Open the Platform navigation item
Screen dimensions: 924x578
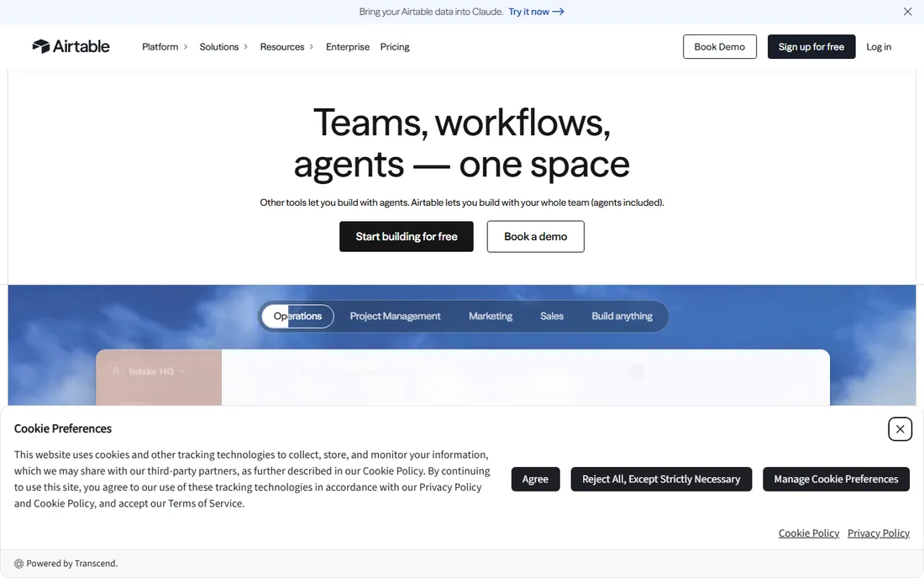coord(160,47)
